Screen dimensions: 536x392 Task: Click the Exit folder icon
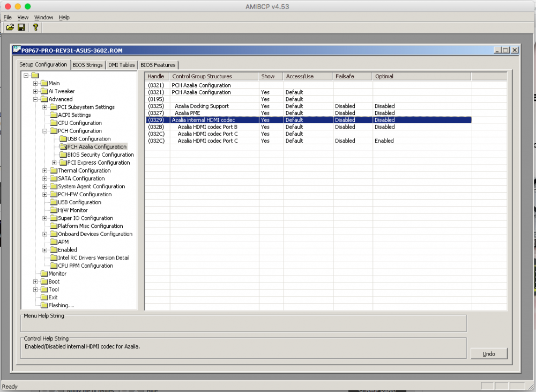pyautogui.click(x=44, y=297)
